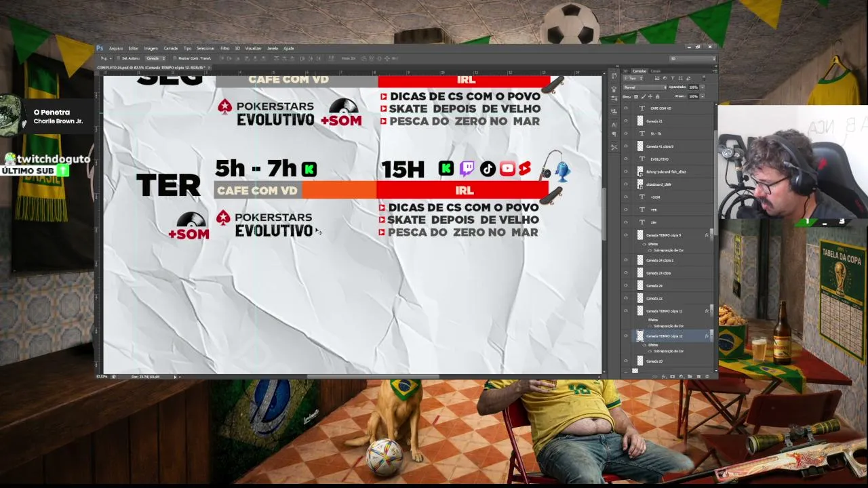Lock image pixels brush icon
This screenshot has width=868, height=488.
[642, 96]
